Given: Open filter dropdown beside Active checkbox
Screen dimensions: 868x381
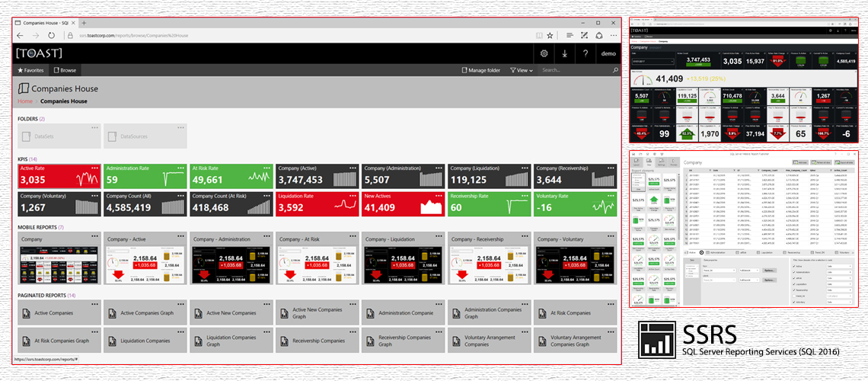Looking at the screenshot, I should click(839, 266).
